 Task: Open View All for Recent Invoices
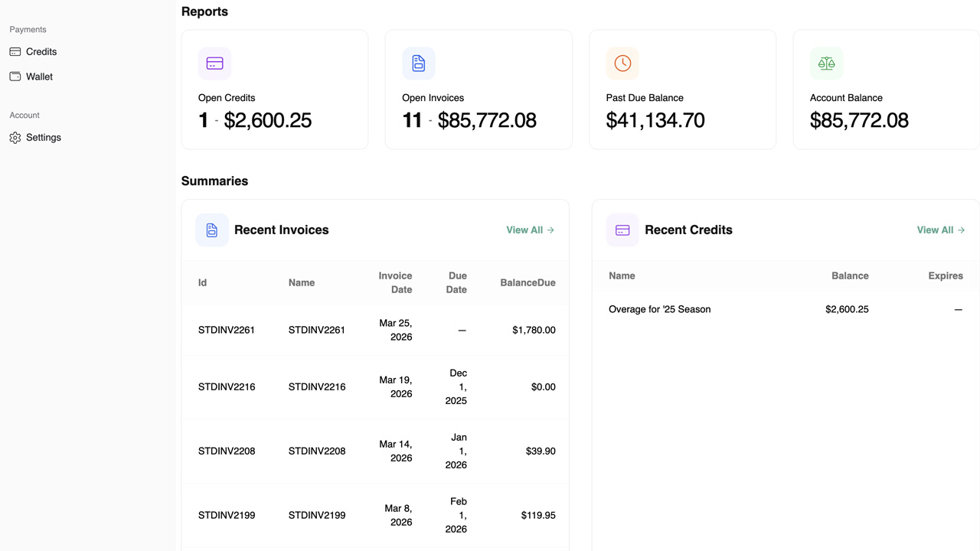530,230
